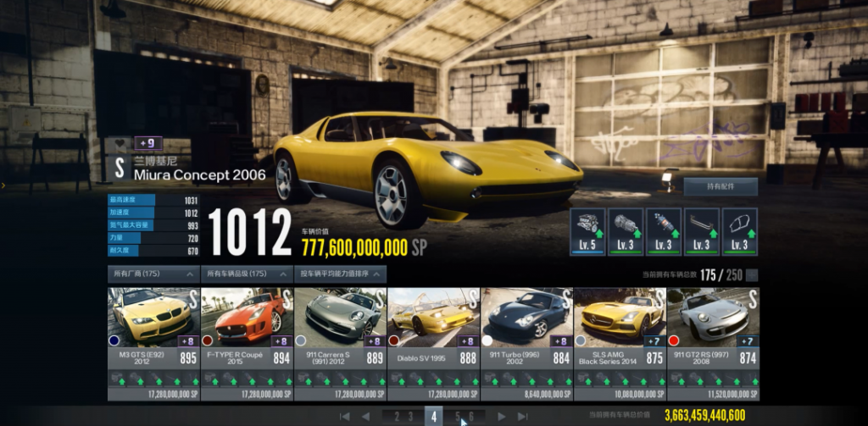This screenshot has width=868, height=426.
Task: Click the +8 badge on 911 Carrera S card
Action: pos(375,340)
